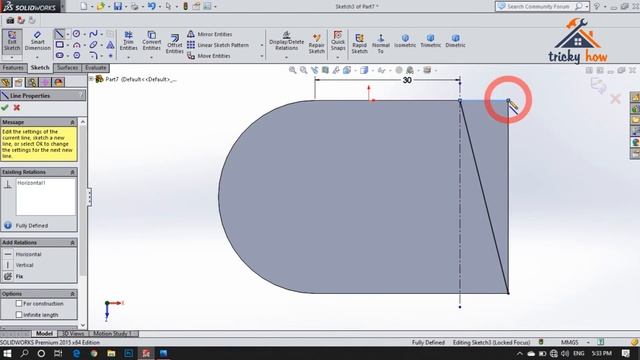Click Zoom to Fit in view toolbar
The image size is (640, 360).
pos(292,70)
